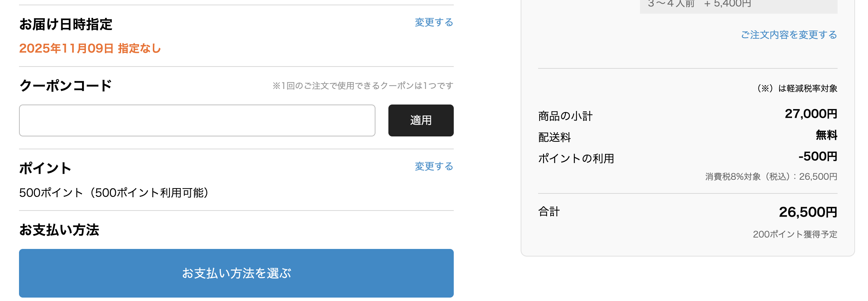Select the 2025年11月09日 指定なし delivery date text
The width and height of the screenshot is (868, 301).
click(90, 49)
